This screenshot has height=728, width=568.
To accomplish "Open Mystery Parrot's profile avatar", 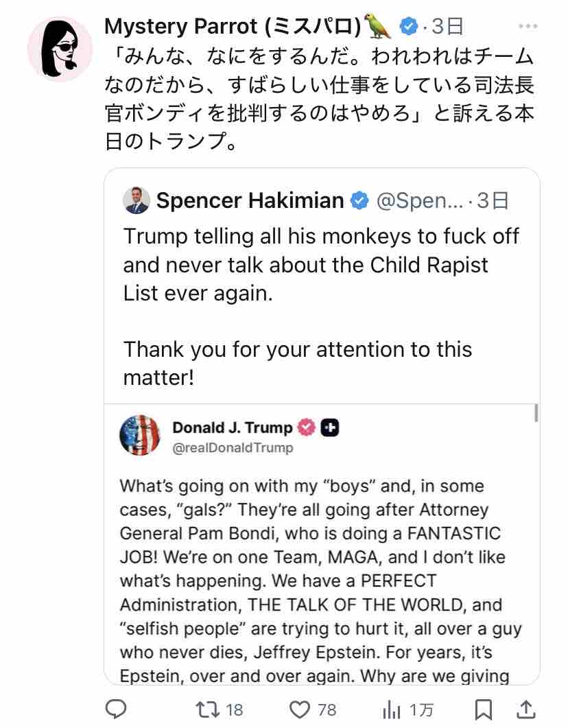I will 60,49.
